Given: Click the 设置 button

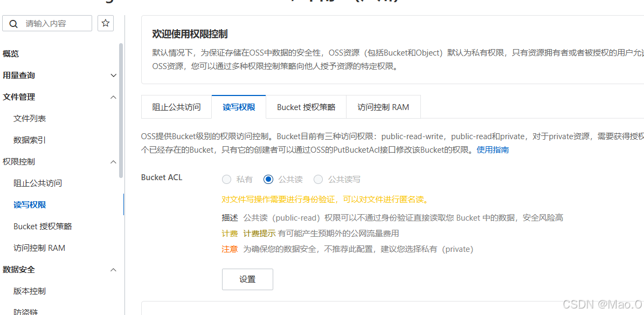Looking at the screenshot, I should point(248,279).
